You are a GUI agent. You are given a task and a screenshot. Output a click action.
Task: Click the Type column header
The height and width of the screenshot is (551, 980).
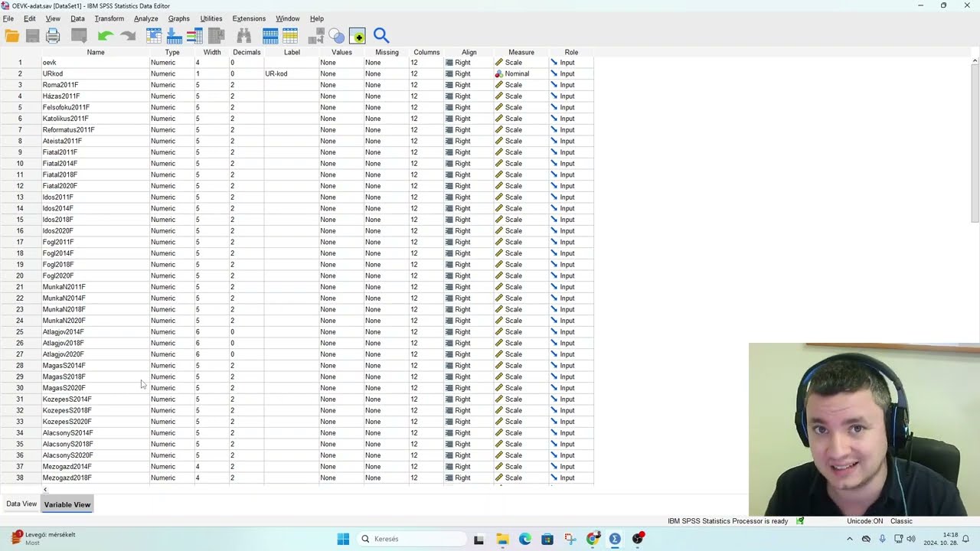coord(172,52)
